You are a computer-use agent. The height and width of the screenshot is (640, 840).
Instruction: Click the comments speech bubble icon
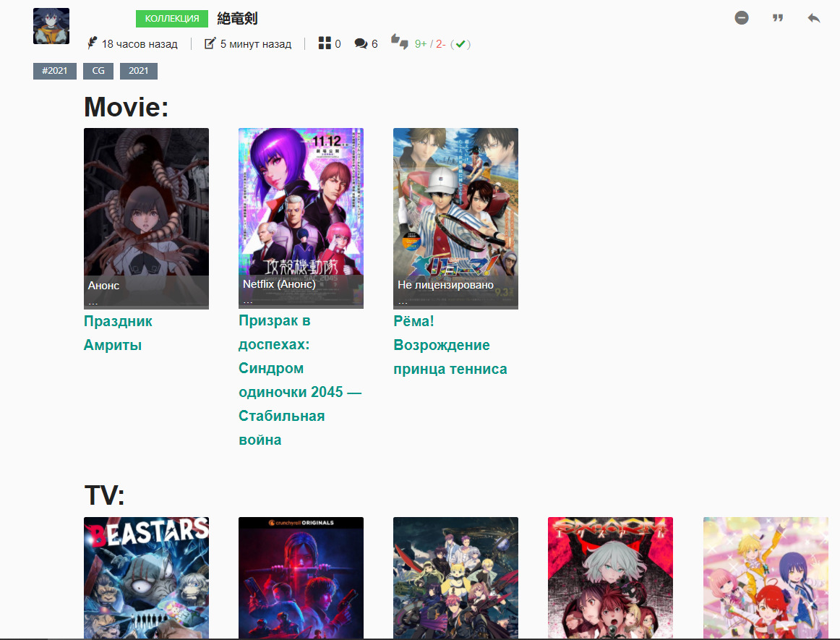tap(361, 44)
